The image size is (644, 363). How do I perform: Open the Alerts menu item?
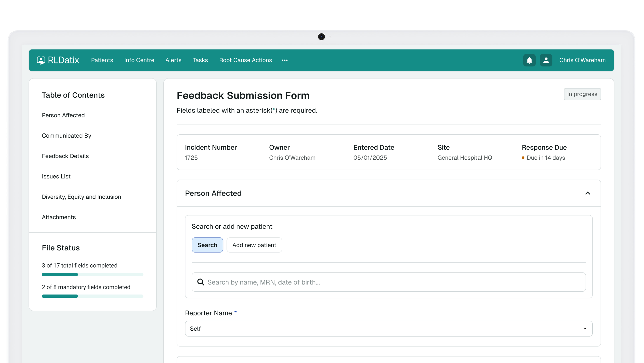(173, 60)
